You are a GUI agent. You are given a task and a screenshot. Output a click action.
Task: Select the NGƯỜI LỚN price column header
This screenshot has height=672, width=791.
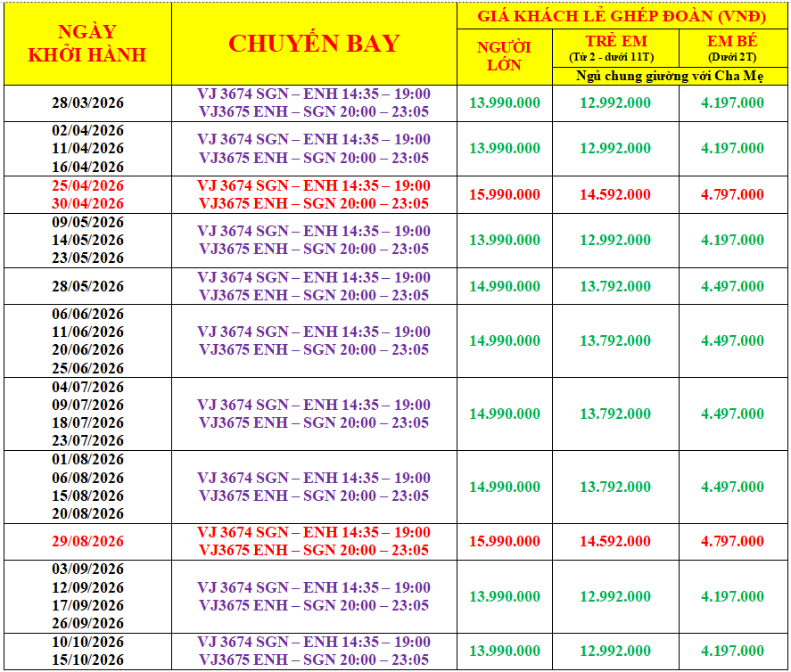504,56
